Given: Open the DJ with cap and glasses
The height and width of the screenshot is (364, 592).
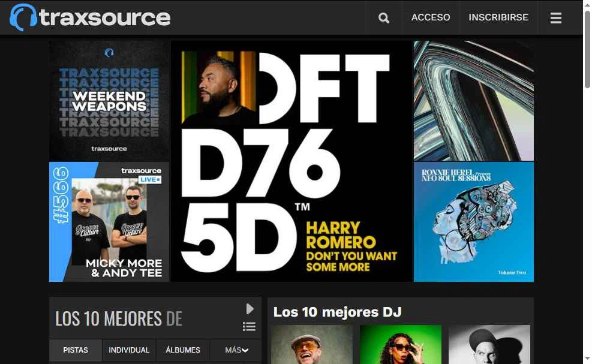Looking at the screenshot, I should [x=312, y=344].
